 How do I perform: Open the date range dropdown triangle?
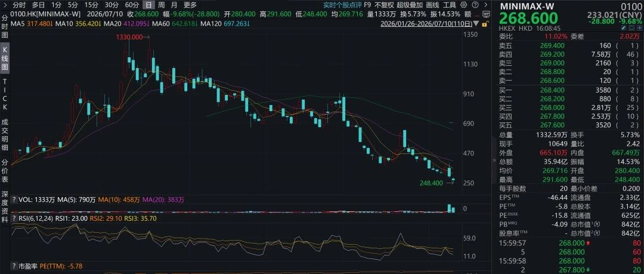click(x=476, y=23)
